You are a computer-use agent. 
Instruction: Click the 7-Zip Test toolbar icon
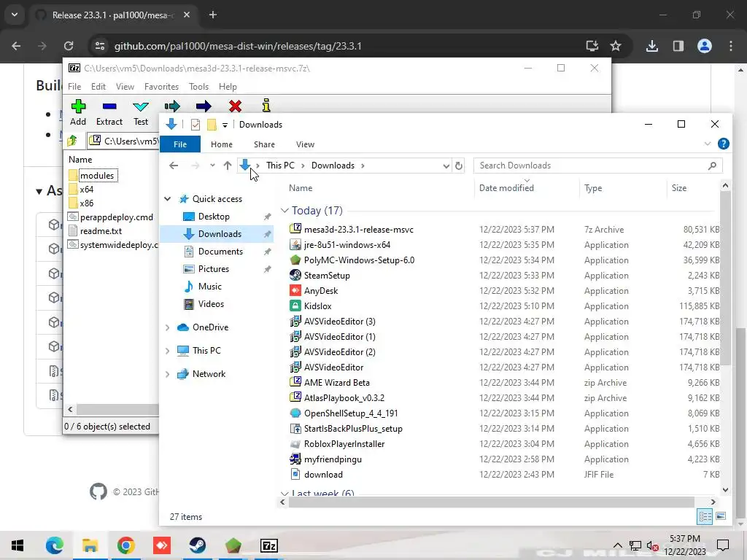pos(141,106)
